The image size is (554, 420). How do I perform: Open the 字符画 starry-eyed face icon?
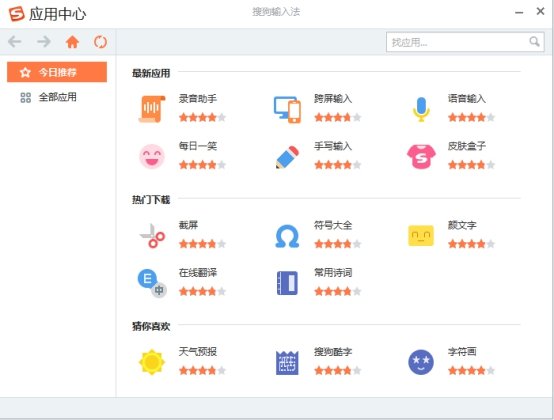[x=421, y=362]
